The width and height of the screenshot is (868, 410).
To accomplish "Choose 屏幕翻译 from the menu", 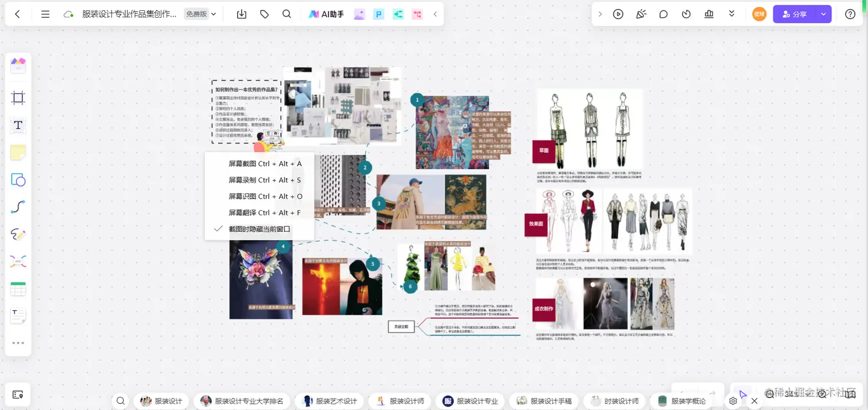I will (264, 212).
